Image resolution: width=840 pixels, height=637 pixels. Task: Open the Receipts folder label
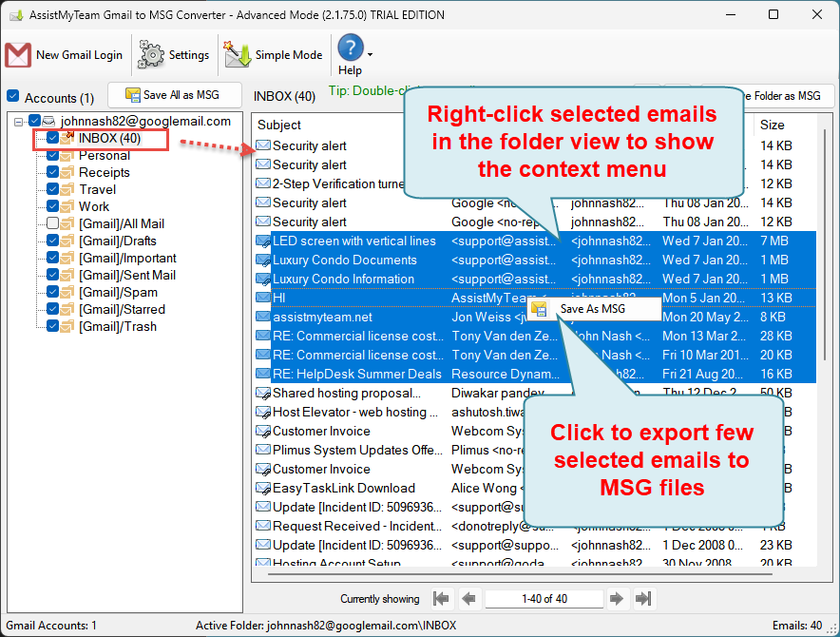click(x=105, y=173)
